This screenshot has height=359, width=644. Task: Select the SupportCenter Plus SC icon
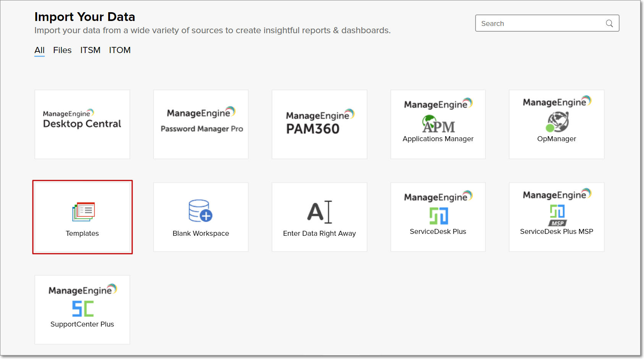click(x=83, y=309)
